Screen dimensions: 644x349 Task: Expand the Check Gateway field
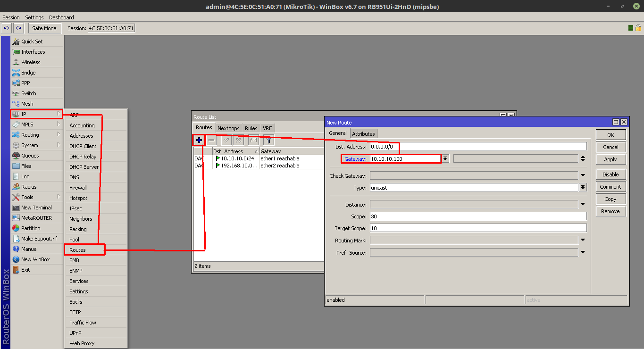583,176
